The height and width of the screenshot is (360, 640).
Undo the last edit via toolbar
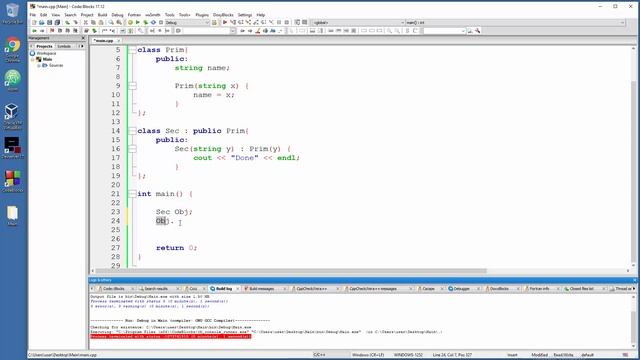pos(67,22)
